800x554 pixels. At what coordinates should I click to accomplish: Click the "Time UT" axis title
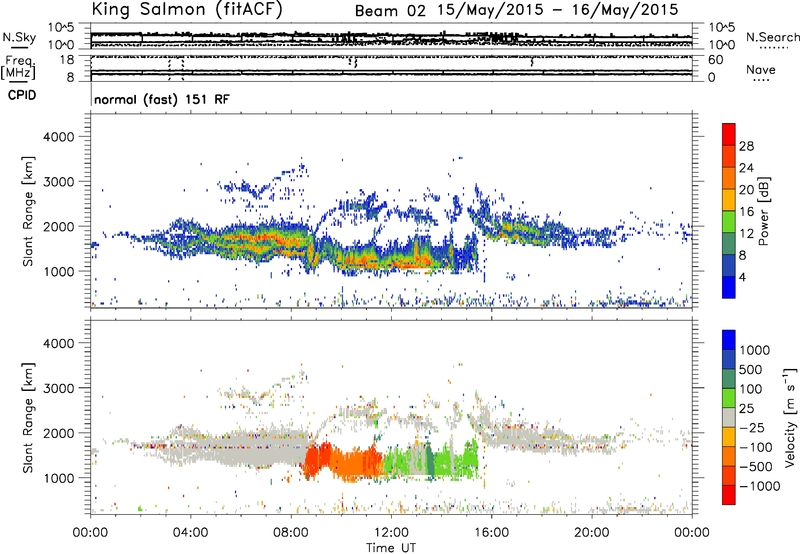[391, 548]
